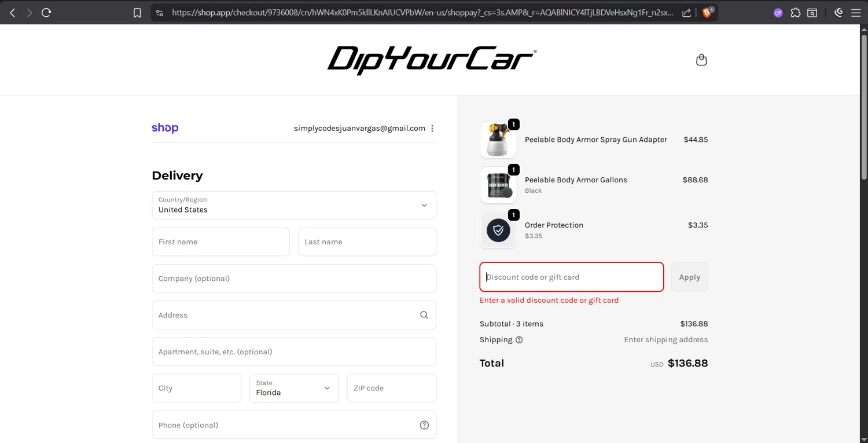This screenshot has width=868, height=443.
Task: Open the three-dot menu beside the email
Action: (x=432, y=129)
